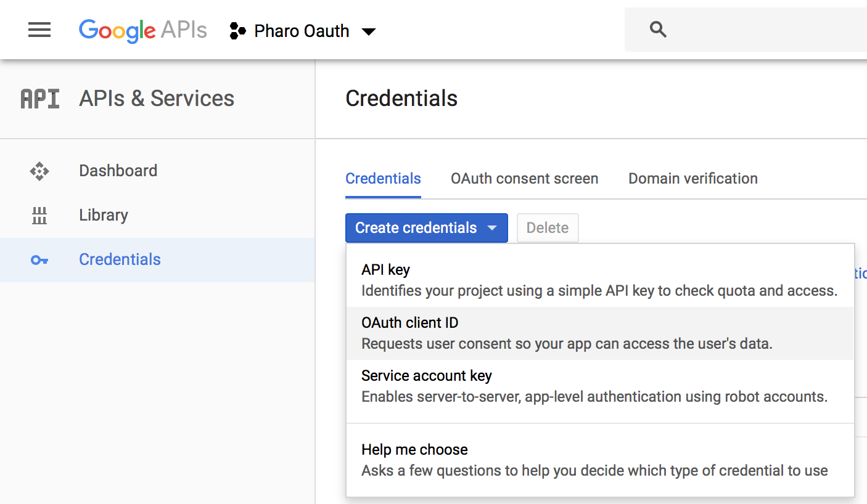This screenshot has width=867, height=504.
Task: Expand the Create credentials dropdown arrow
Action: 492,228
